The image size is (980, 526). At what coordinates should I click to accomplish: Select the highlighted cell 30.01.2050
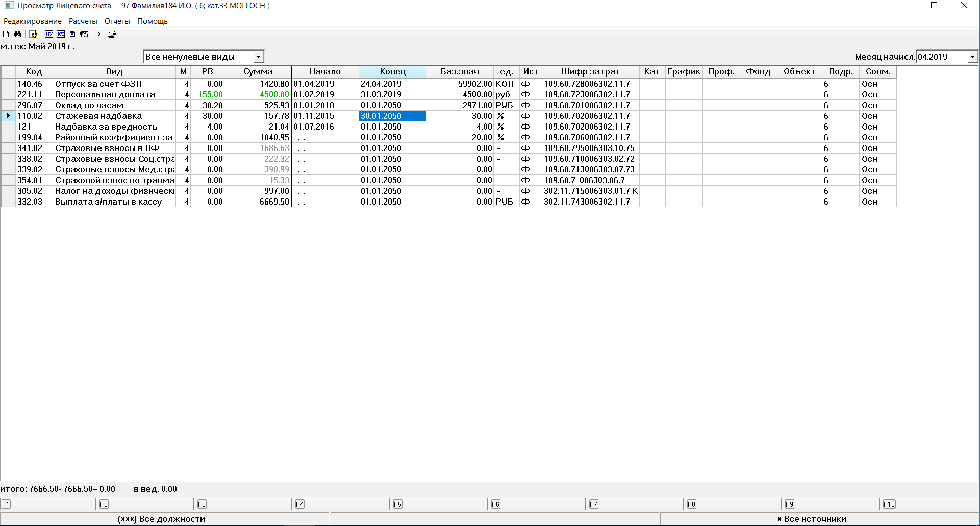click(x=393, y=116)
